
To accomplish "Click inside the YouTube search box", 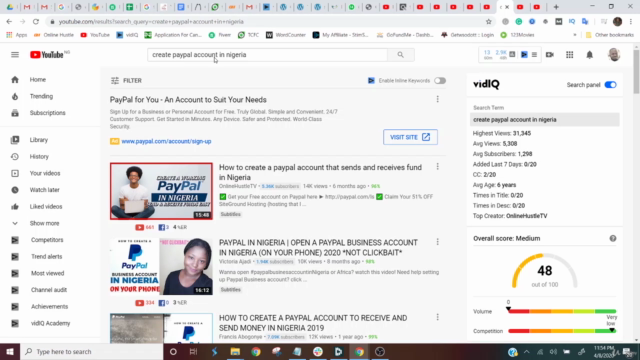I will 267,55.
